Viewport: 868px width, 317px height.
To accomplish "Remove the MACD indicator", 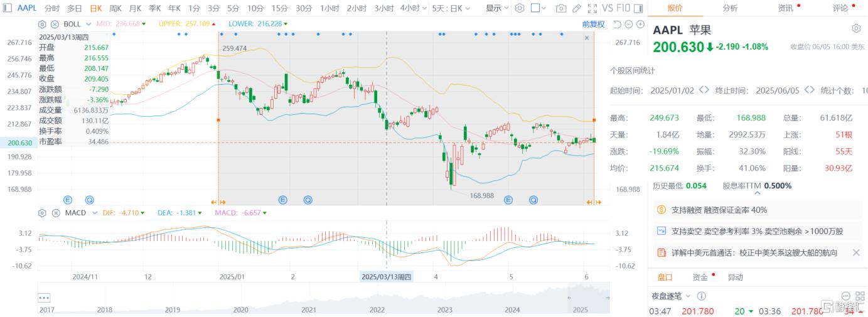I will pos(55,213).
